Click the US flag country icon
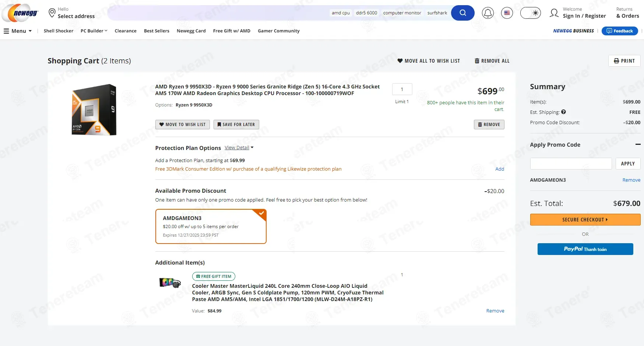The width and height of the screenshot is (644, 346). [x=507, y=13]
